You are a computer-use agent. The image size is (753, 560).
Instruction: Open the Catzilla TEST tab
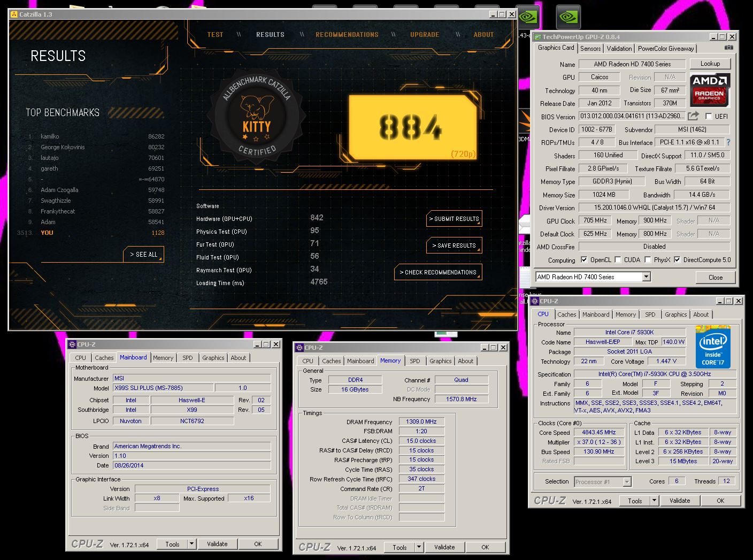(x=215, y=35)
